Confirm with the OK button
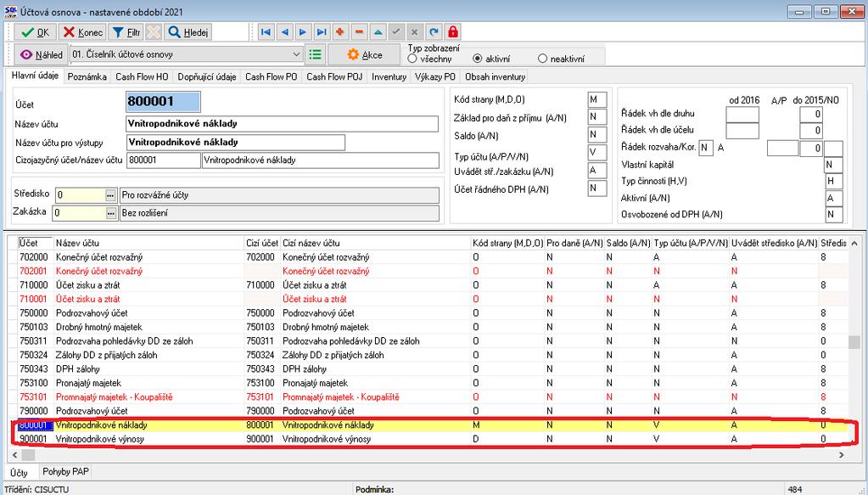 pos(36,32)
